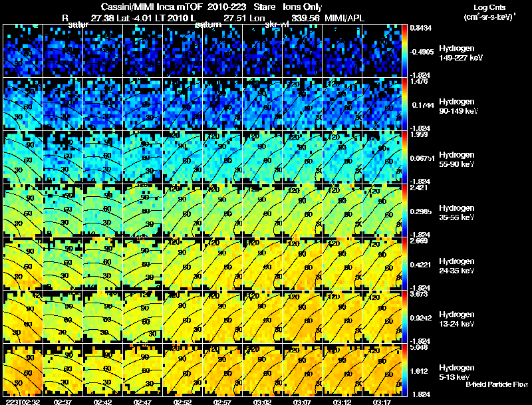Click the 'B-field Particle Flow' caption
The height and width of the screenshot is (405, 532).
point(497,384)
